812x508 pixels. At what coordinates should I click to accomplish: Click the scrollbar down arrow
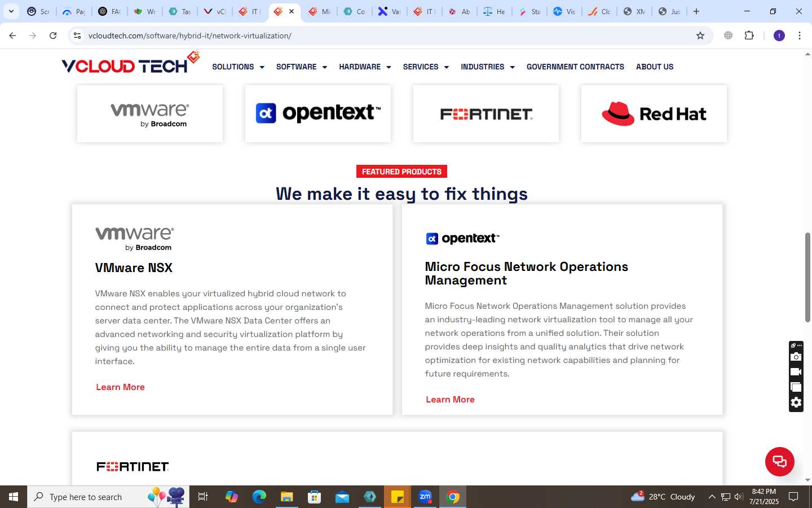(807, 480)
